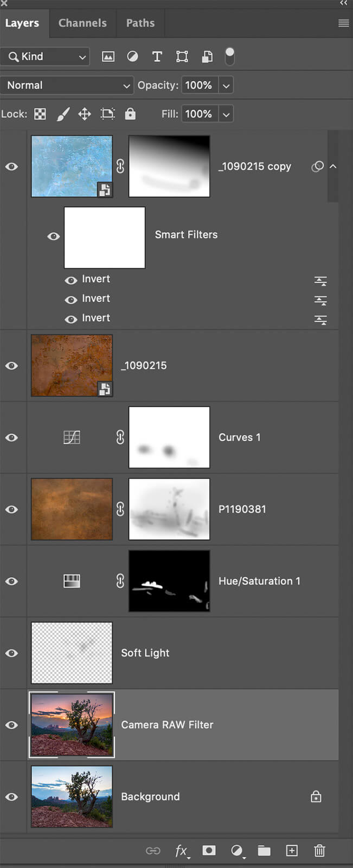Filter layers by type (text) layers

pyautogui.click(x=157, y=56)
